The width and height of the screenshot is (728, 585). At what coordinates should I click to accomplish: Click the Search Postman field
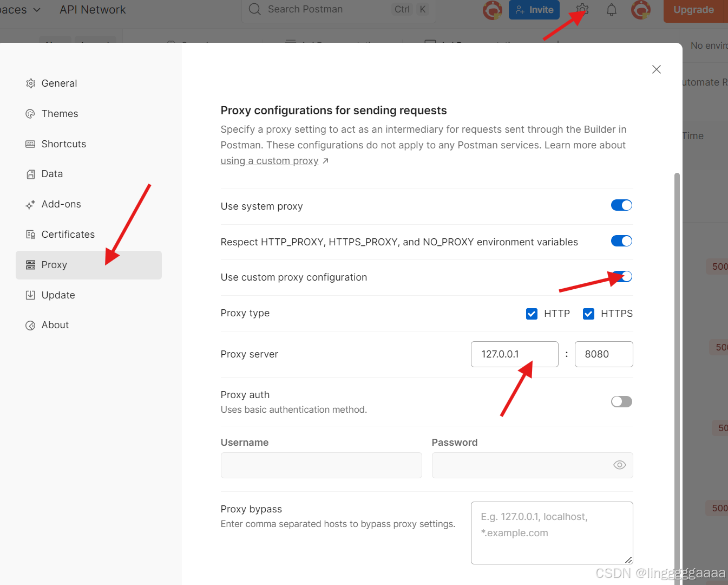(339, 10)
